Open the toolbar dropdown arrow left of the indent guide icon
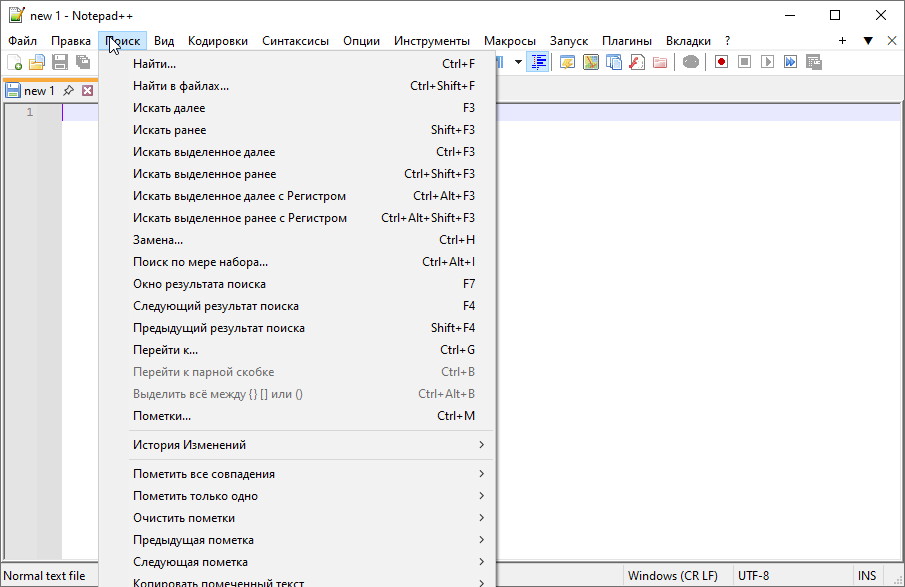This screenshot has width=905, height=587. tap(518, 62)
